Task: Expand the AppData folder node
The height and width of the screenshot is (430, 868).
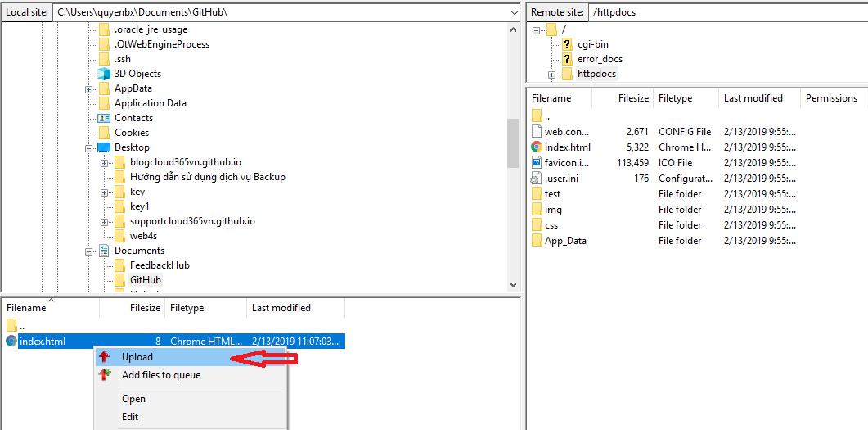Action: [x=88, y=89]
